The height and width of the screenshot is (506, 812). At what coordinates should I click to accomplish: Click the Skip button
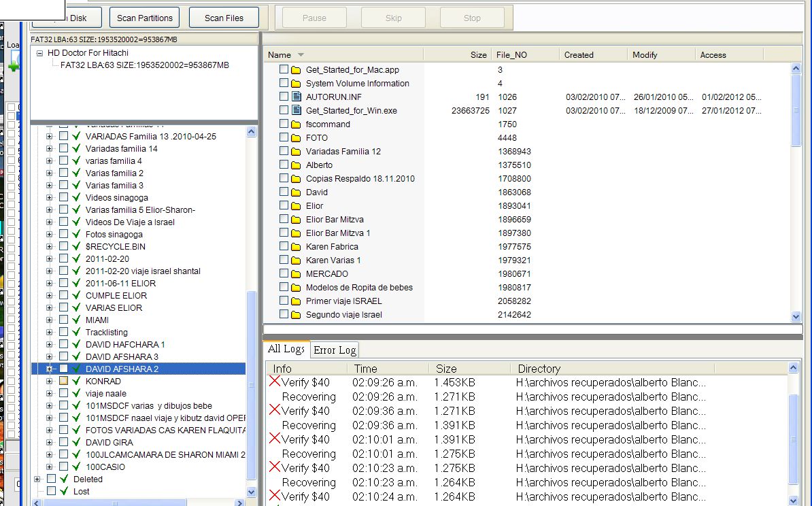coord(394,18)
